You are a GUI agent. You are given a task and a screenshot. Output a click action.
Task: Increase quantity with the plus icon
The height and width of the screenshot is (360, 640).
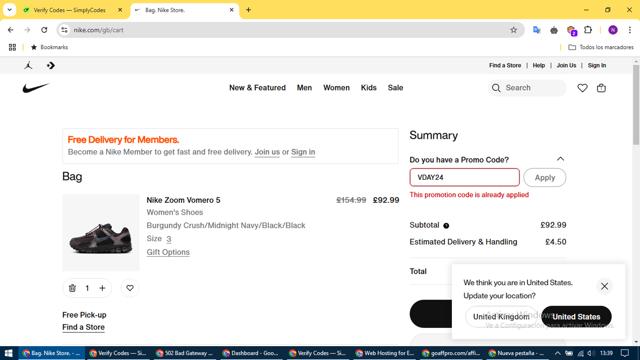(102, 288)
